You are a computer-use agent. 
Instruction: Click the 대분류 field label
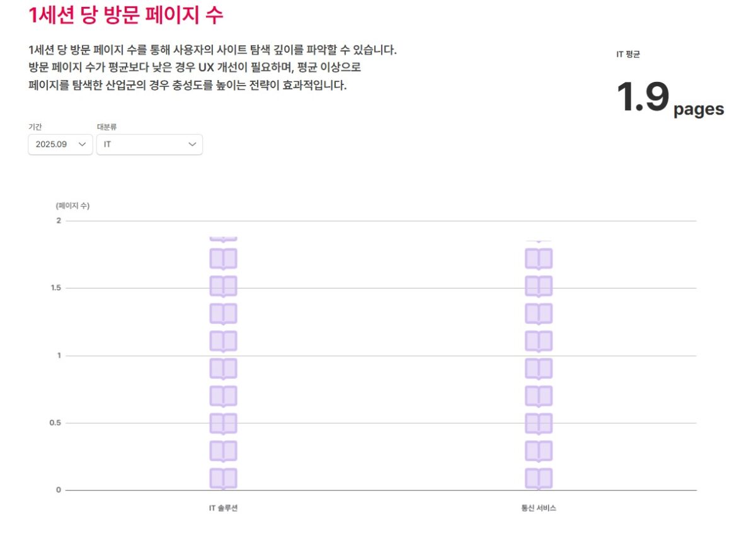tap(106, 127)
